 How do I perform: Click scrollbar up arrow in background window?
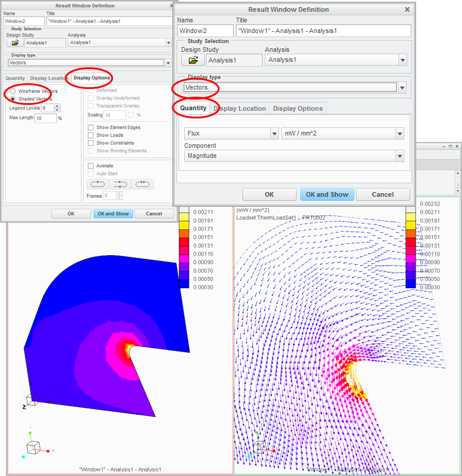(458, 173)
